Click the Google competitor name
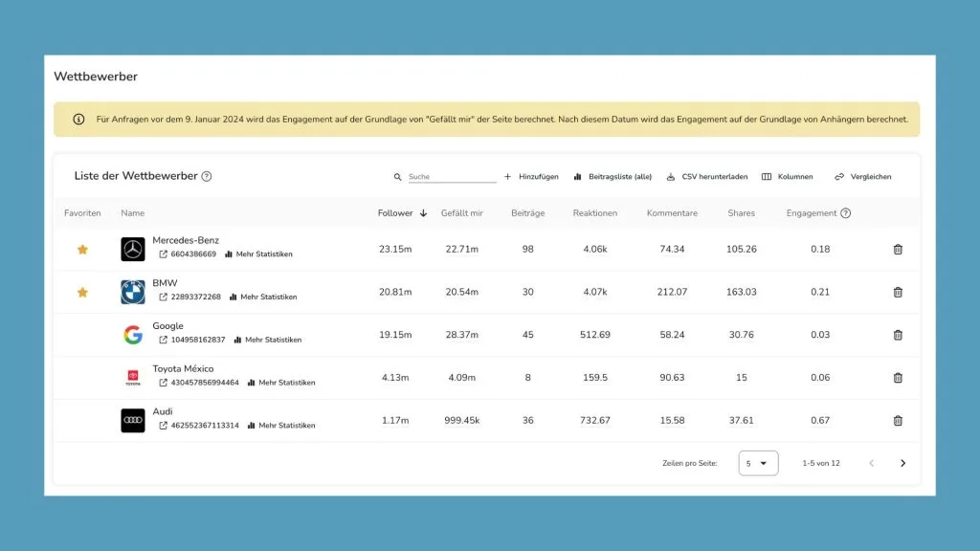This screenshot has width=980, height=551. tap(168, 326)
